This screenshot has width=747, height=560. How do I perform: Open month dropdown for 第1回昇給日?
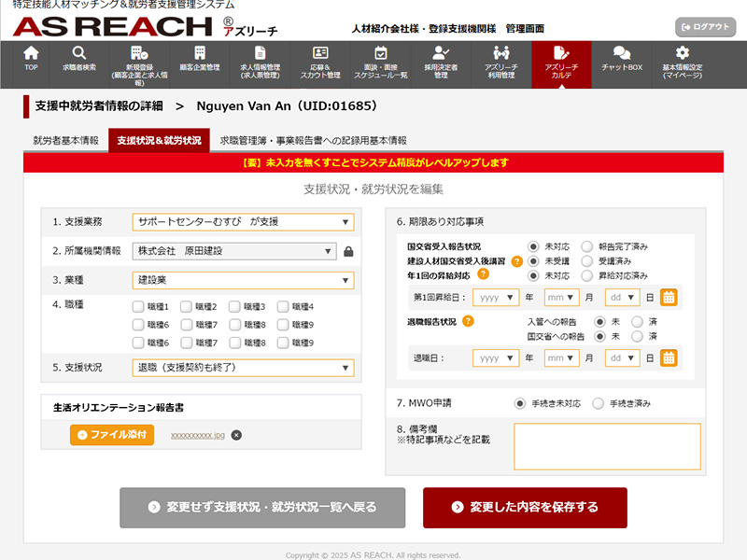[x=562, y=298]
